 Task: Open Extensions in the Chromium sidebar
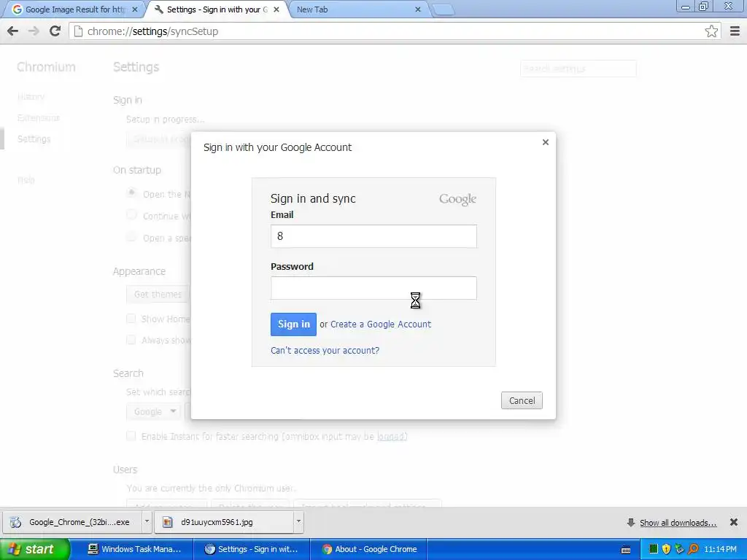(x=39, y=117)
